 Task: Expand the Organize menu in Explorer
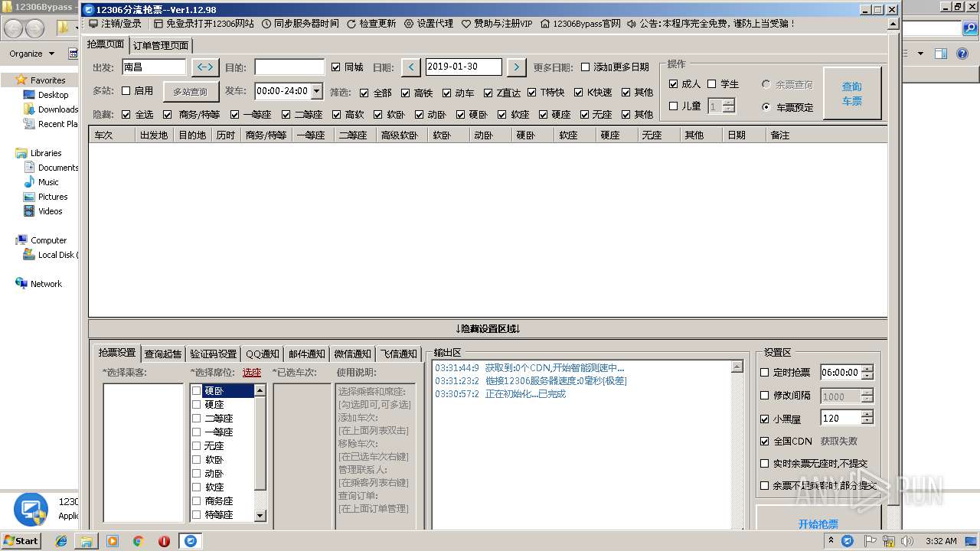32,54
